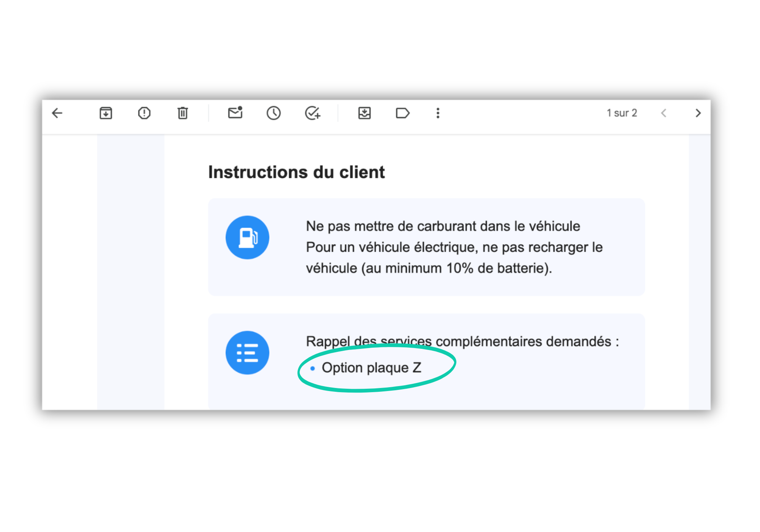760x532 pixels.
Task: Select text 'Ne pas mettre de carburant dans le véhicule'
Action: click(443, 226)
